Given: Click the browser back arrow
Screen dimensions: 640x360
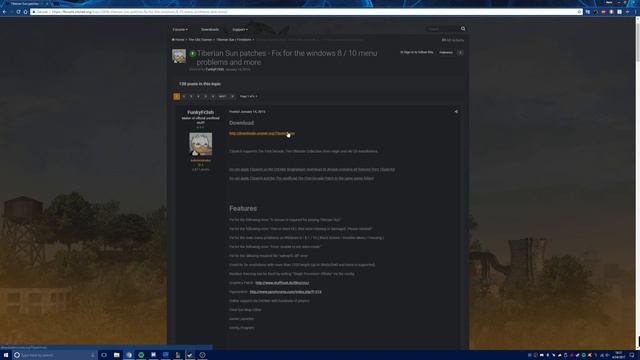Looking at the screenshot, I should [4, 12].
